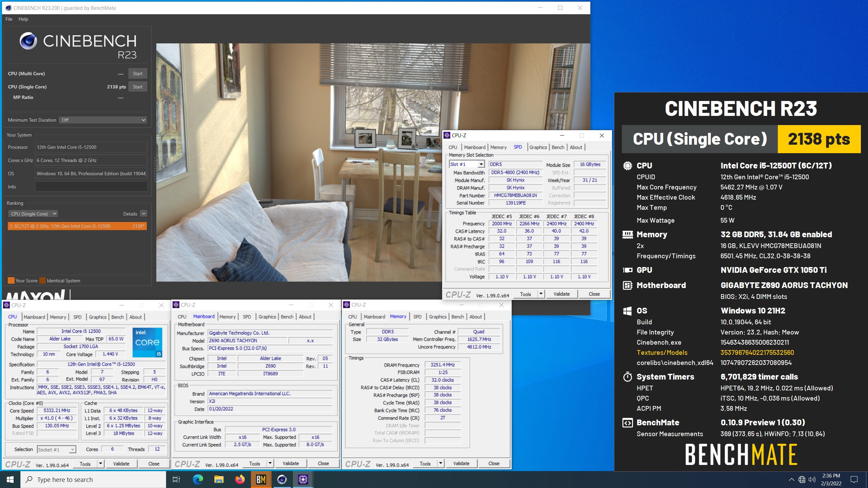The width and height of the screenshot is (868, 488).
Task: Open Graphics tab in Mainboard window
Action: click(x=267, y=317)
